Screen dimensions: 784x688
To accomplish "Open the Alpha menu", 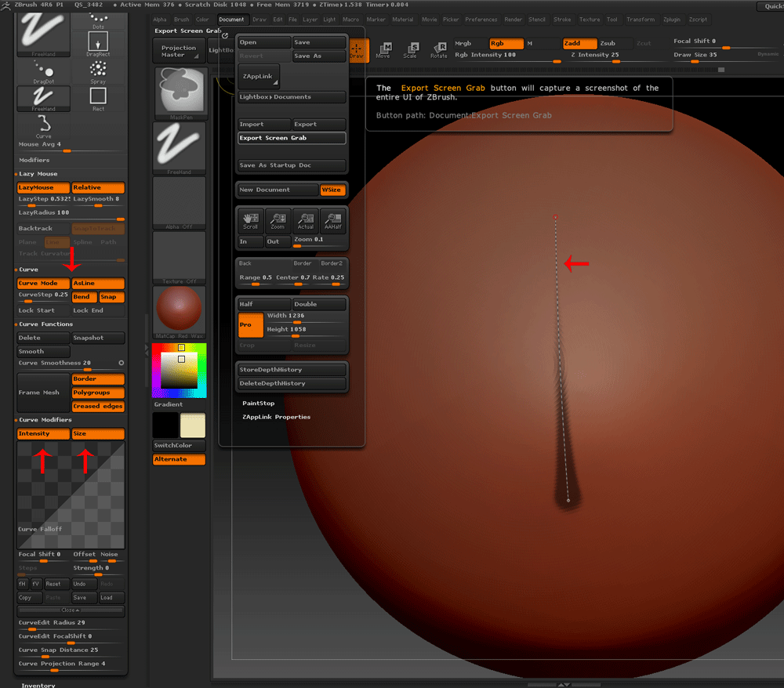I will click(x=160, y=20).
